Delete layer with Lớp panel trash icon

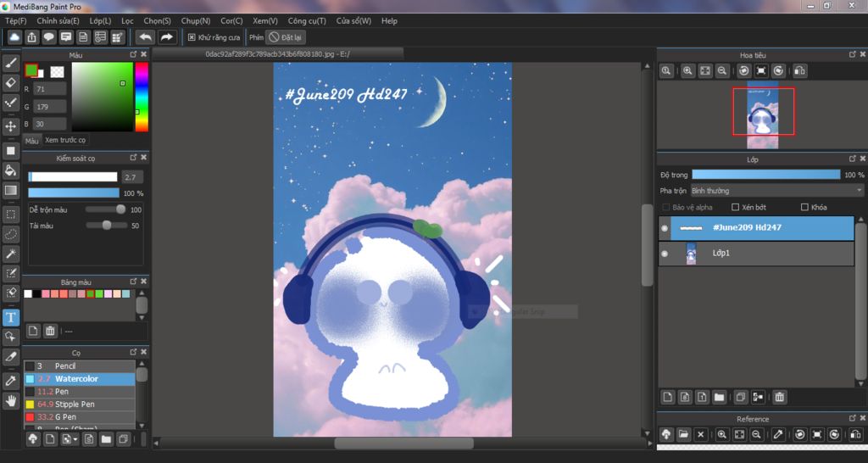780,397
